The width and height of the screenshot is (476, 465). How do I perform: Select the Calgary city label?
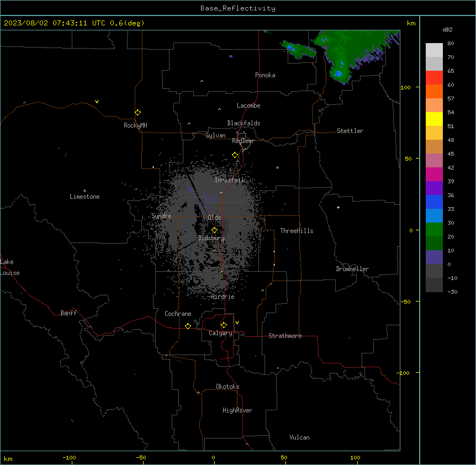[x=220, y=333]
